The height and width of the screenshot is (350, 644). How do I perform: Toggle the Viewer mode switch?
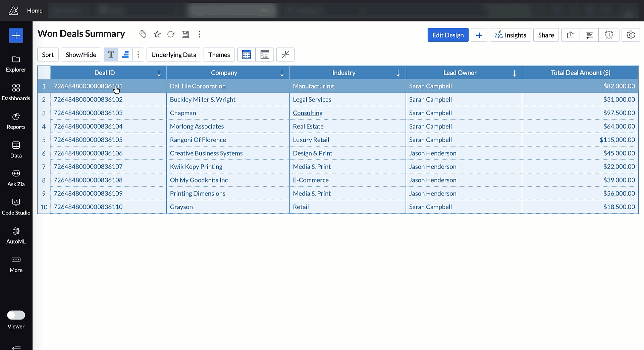pyautogui.click(x=16, y=315)
